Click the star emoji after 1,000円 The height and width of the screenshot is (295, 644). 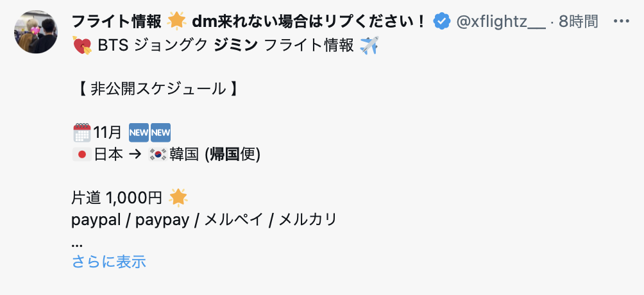pyautogui.click(x=178, y=198)
